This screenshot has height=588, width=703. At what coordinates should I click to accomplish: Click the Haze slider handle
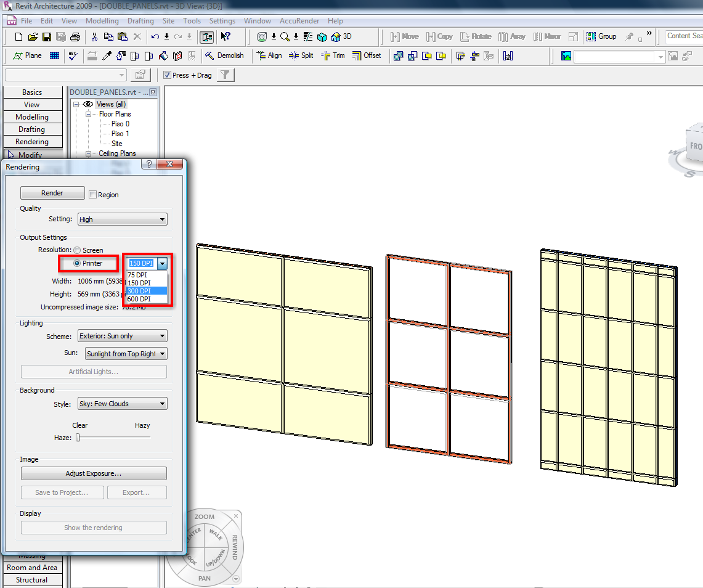[78, 438]
